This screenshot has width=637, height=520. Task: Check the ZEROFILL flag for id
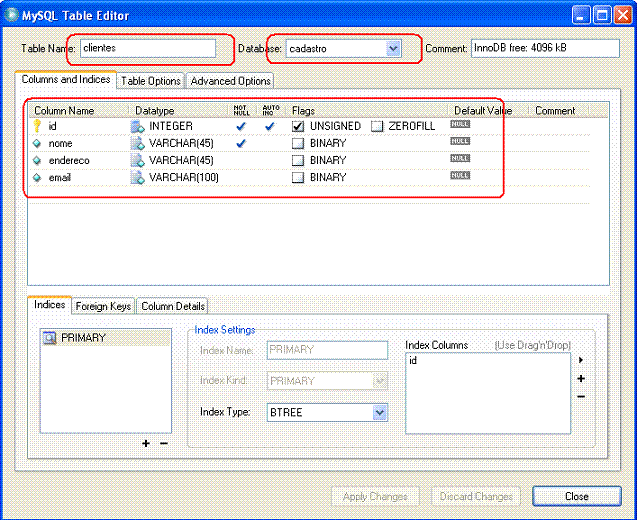(x=377, y=126)
